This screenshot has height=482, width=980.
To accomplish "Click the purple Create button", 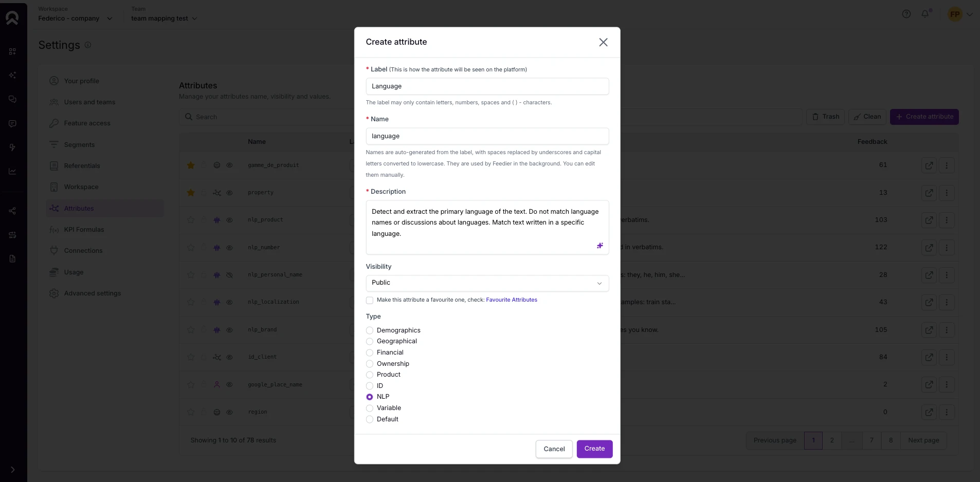I will 594,449.
